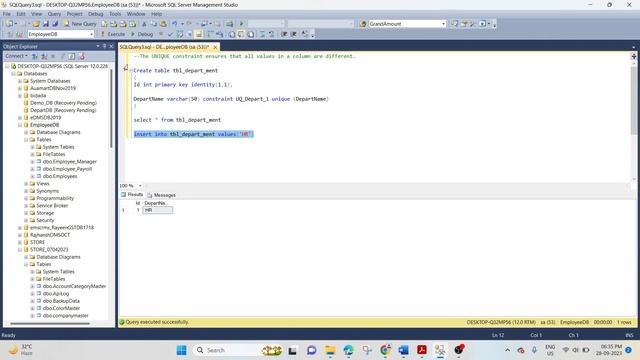Expand the dbo.Employee_Manager table node
This screenshot has height=360, width=640.
(32, 162)
